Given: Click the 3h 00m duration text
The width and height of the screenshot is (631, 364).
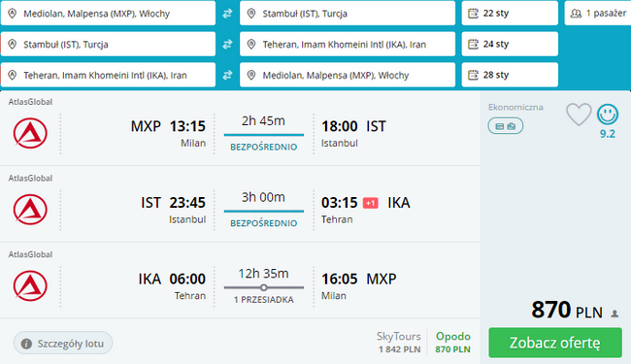Looking at the screenshot, I should 264,197.
